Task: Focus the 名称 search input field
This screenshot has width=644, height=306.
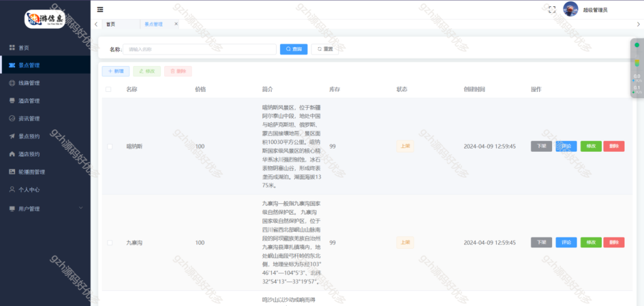Action: tap(199, 49)
